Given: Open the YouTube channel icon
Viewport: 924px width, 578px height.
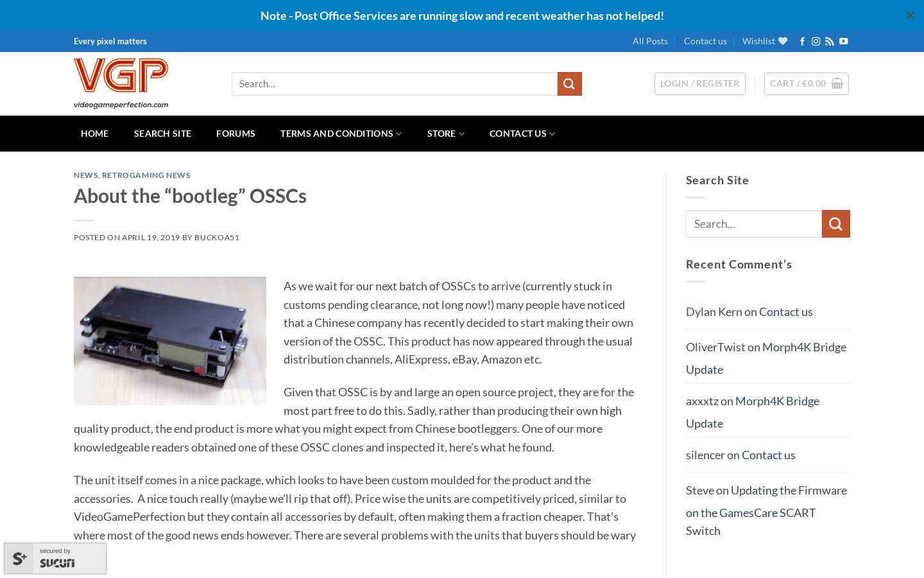Looking at the screenshot, I should tap(844, 41).
